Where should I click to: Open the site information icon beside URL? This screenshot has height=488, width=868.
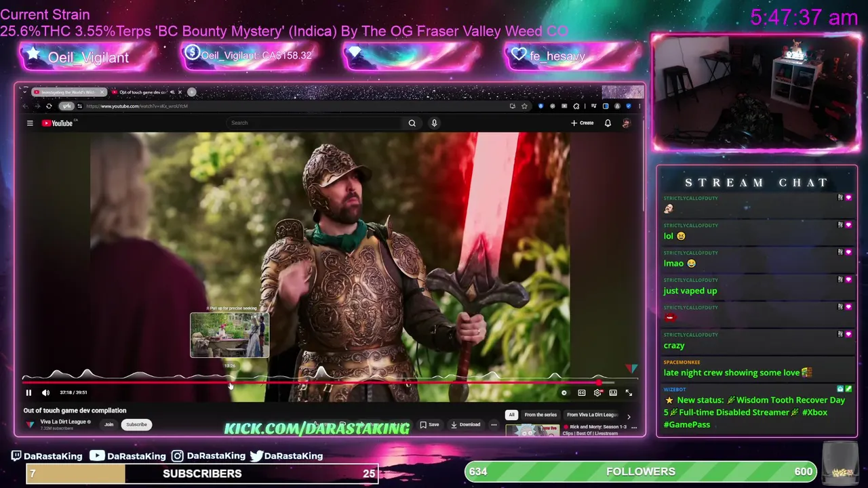coord(79,106)
